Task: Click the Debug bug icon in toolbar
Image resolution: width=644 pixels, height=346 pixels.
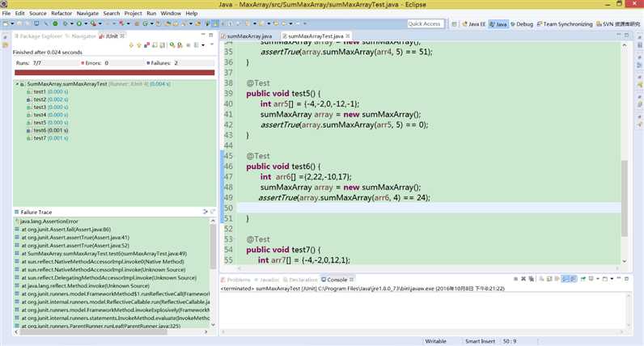Action: click(66, 23)
